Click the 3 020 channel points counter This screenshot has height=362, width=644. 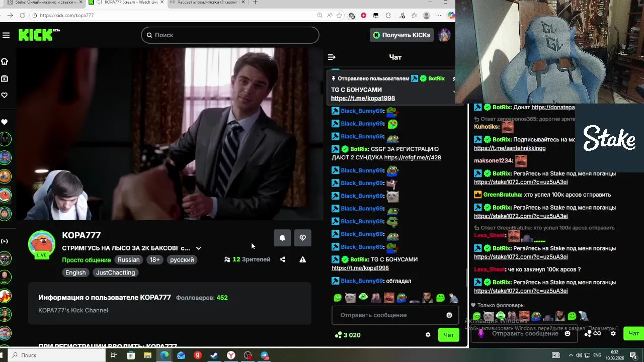point(347,335)
